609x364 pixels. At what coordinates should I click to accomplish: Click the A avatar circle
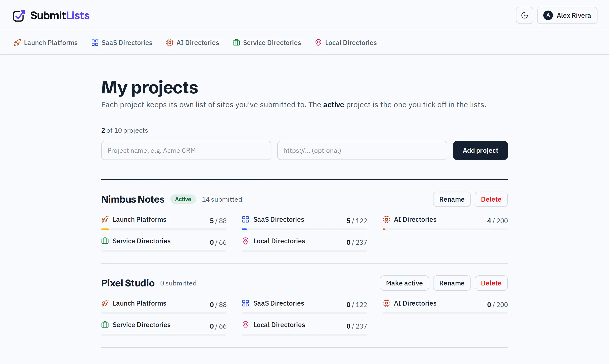548,15
